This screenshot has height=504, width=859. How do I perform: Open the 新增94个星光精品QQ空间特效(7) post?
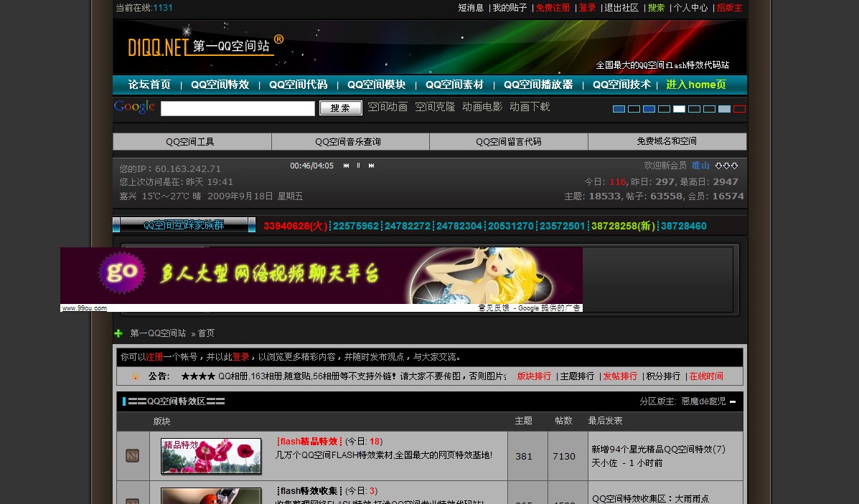659,450
